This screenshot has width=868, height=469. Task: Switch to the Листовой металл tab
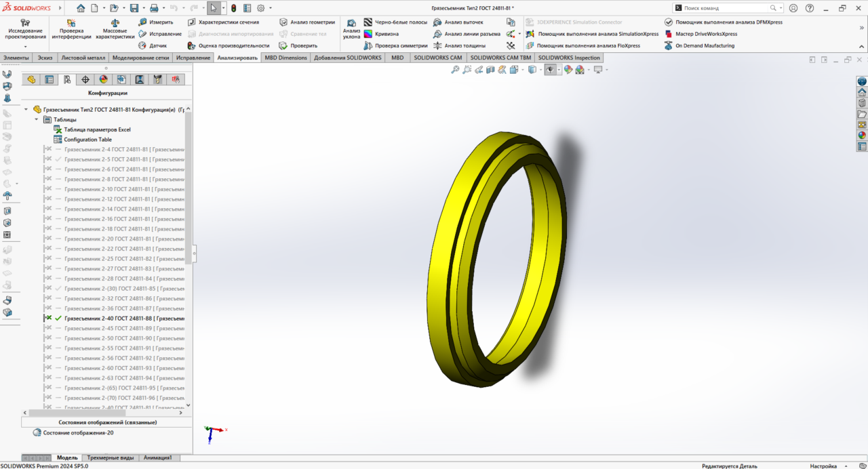[x=83, y=58]
